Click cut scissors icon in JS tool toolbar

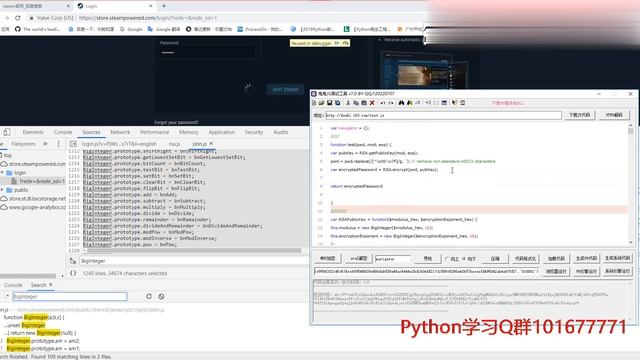[348, 103]
